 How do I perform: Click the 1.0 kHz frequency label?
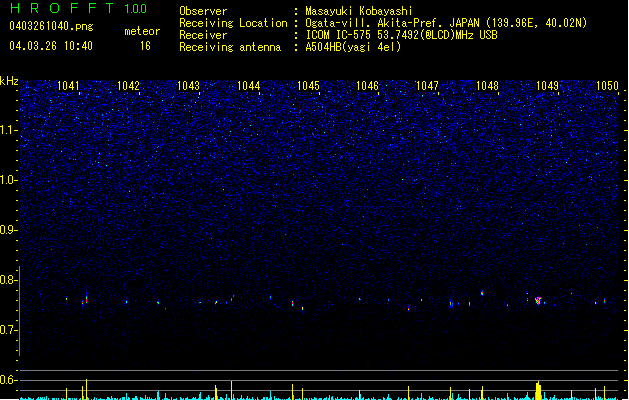[x=9, y=180]
